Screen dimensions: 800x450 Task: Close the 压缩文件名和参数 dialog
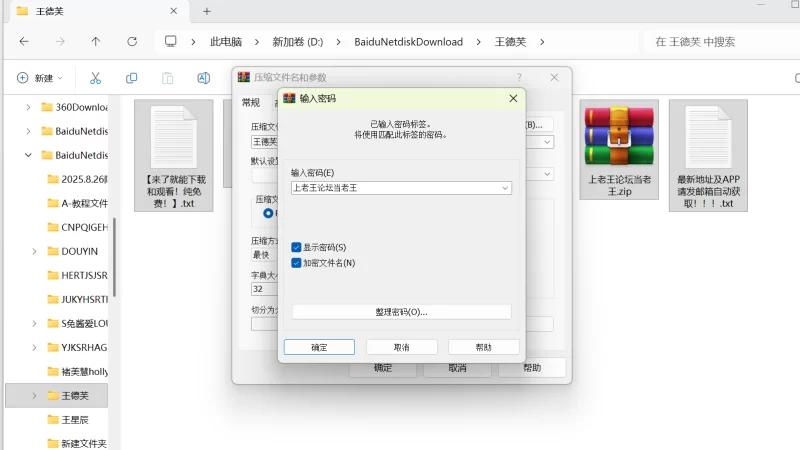tap(554, 78)
